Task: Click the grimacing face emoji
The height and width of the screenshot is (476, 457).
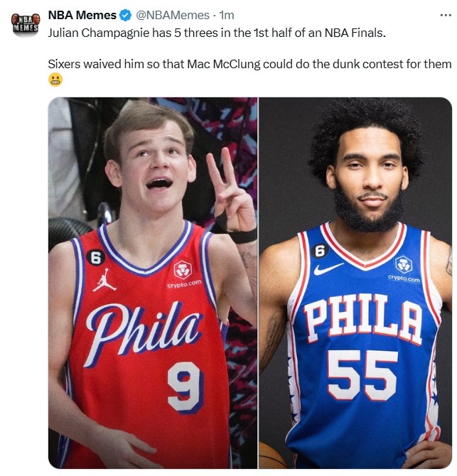Action: tap(55, 80)
